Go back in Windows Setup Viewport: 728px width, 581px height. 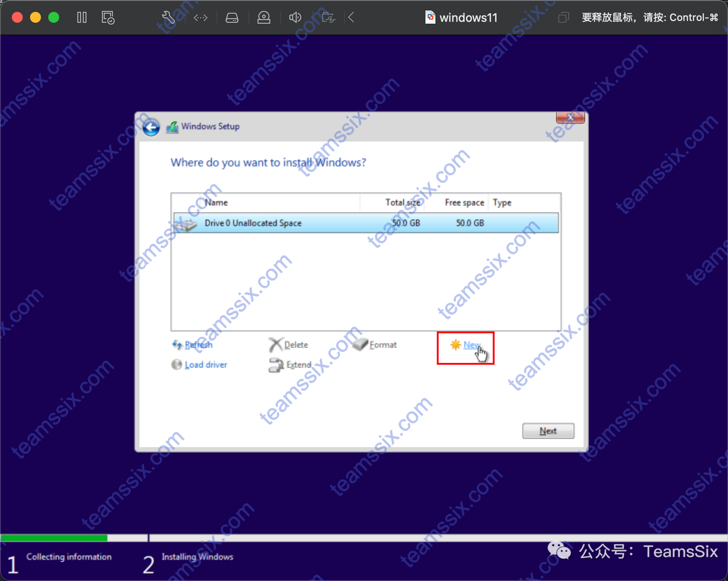coord(151,127)
